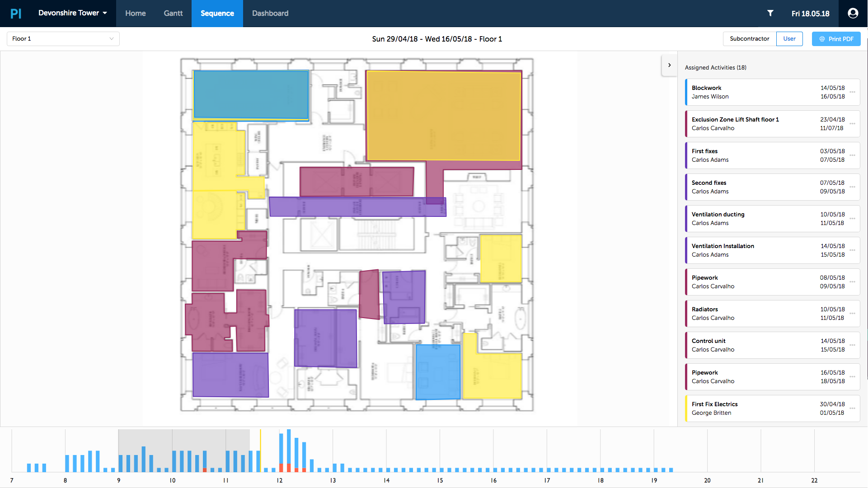Open the options menu on the Blockwork activity
Screen dimensions: 868x488
[853, 92]
